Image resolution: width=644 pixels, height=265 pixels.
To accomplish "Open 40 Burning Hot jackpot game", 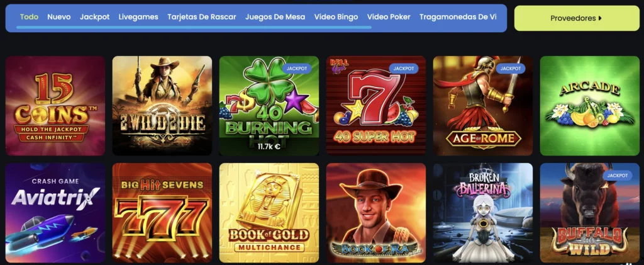I will pos(269,106).
